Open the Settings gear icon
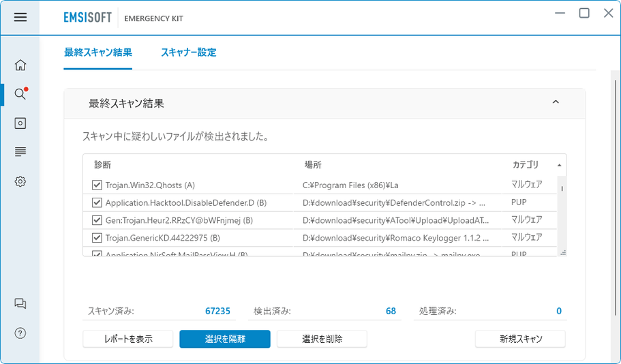Image resolution: width=621 pixels, height=364 pixels. 20,181
